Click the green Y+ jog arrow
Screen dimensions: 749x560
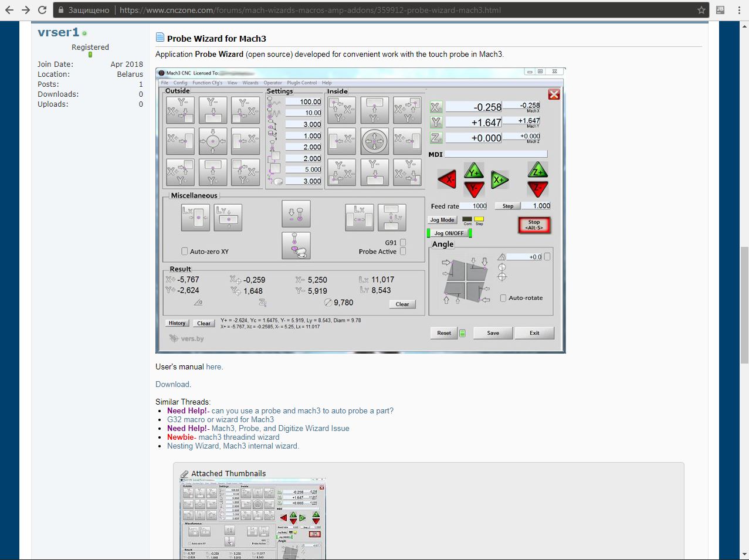coord(474,171)
